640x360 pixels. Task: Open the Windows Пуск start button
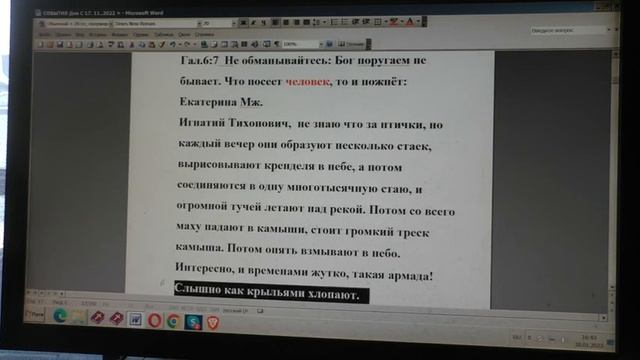35,315
